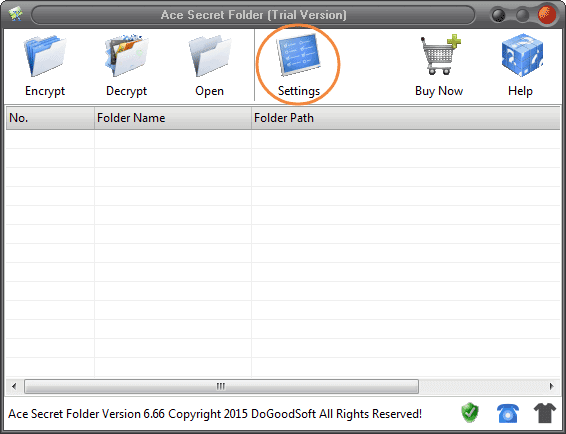Image resolution: width=566 pixels, height=434 pixels.
Task: Click the middle gray title bar button
Action: click(x=522, y=16)
